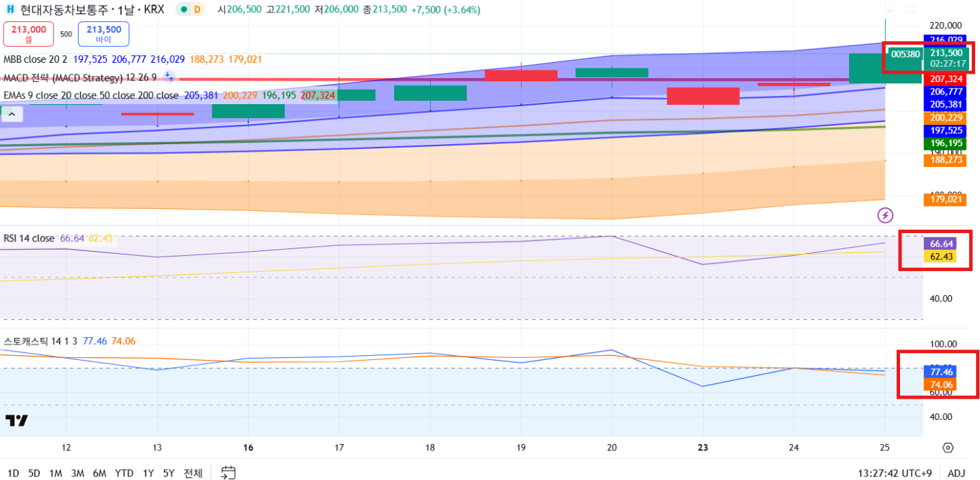Click the orange 188,273 price axis label
This screenshot has width=980, height=480.
[x=946, y=159]
